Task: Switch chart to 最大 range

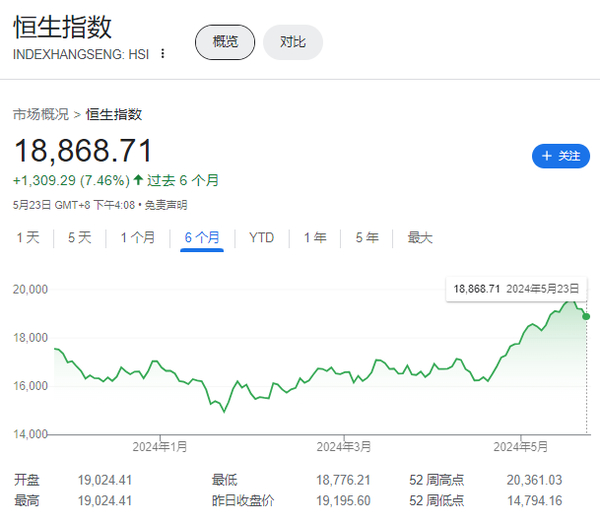Action: click(420, 238)
